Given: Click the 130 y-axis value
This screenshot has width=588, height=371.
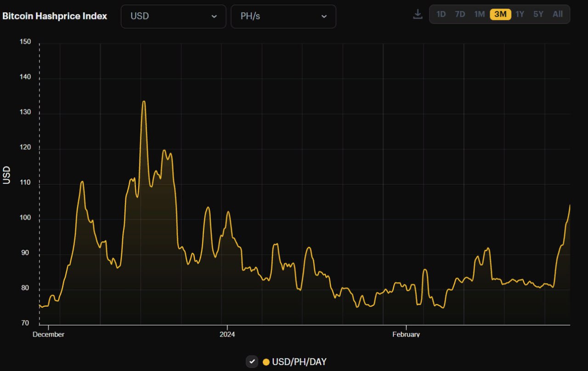Looking at the screenshot, I should [26, 113].
